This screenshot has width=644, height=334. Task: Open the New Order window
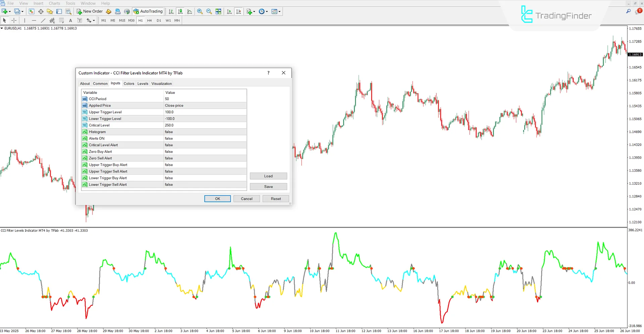[92, 11]
